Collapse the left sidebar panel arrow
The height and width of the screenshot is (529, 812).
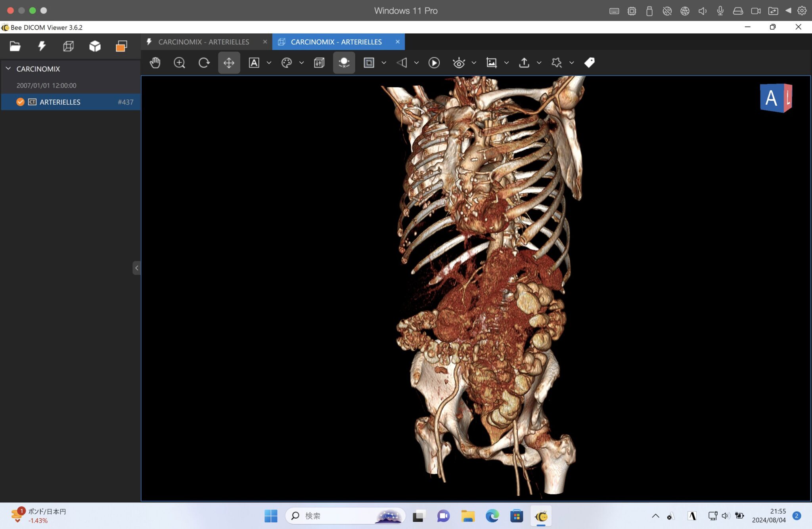tap(136, 268)
